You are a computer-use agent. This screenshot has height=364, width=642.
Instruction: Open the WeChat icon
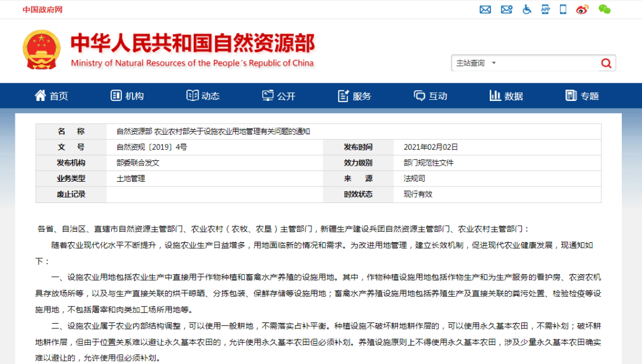click(x=605, y=10)
